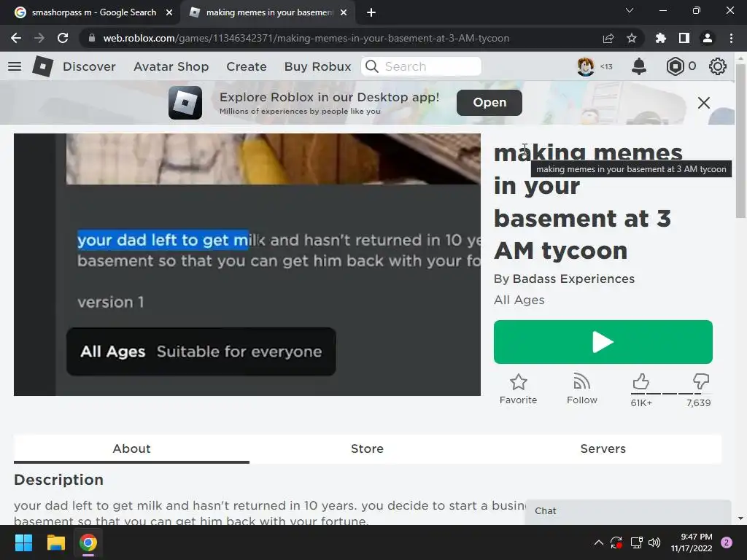
Task: Go back in browser history
Action: 16,38
